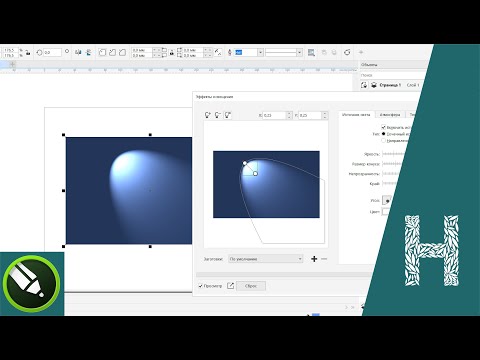Image resolution: width=480 pixels, height=360 pixels.
Task: Click the Y position spinner arrows
Action: click(324, 115)
